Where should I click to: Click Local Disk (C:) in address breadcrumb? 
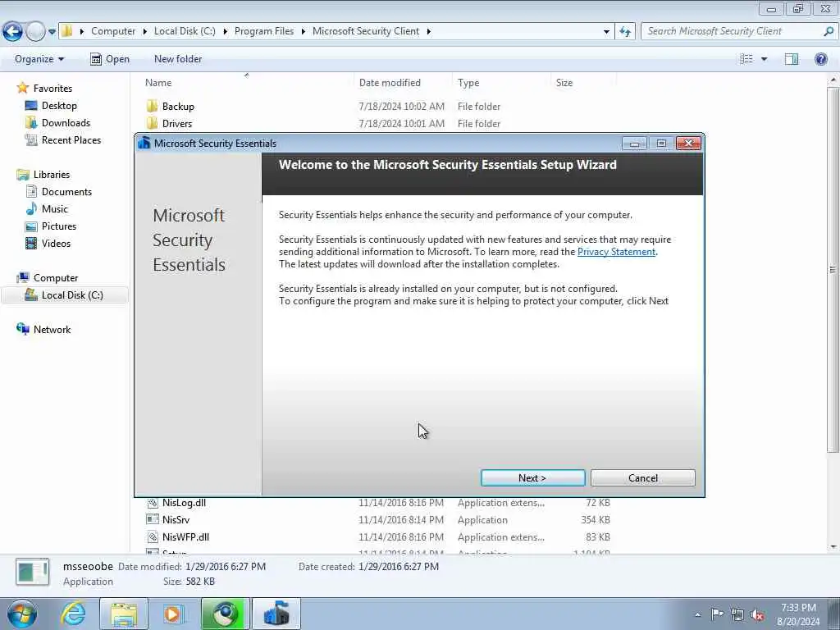click(x=185, y=31)
